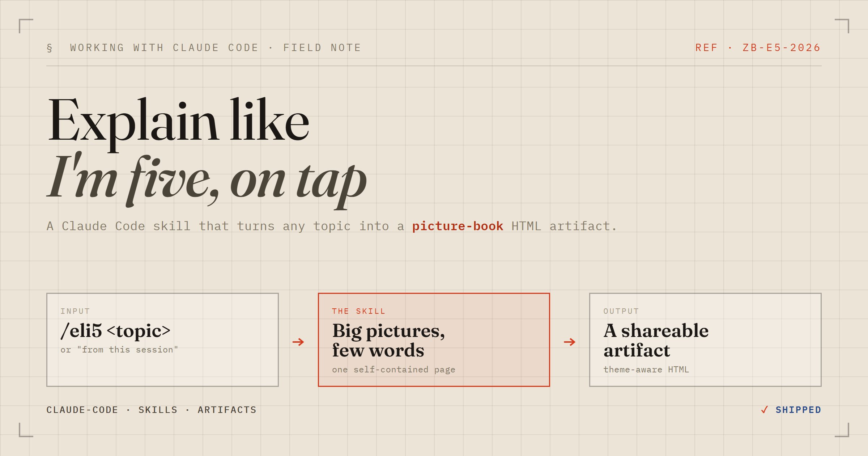Click the blue "SHIPPED" status text
Image resolution: width=868 pixels, height=456 pixels.
798,410
